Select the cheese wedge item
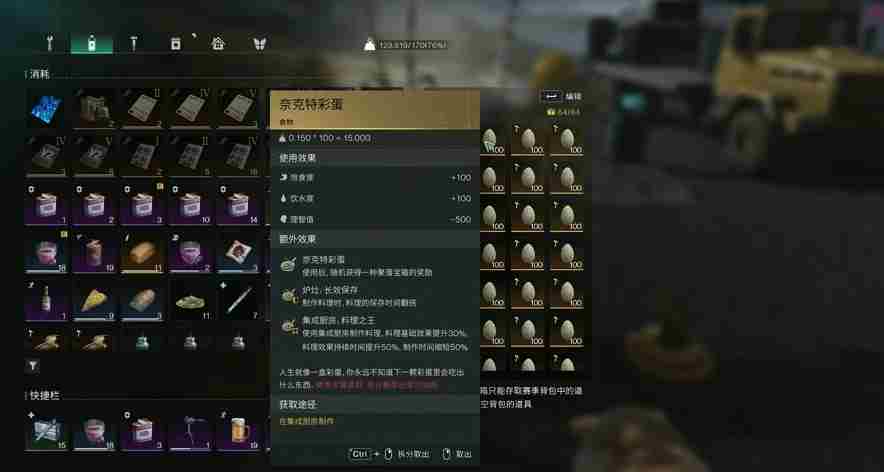884x472 pixels. pyautogui.click(x=94, y=301)
